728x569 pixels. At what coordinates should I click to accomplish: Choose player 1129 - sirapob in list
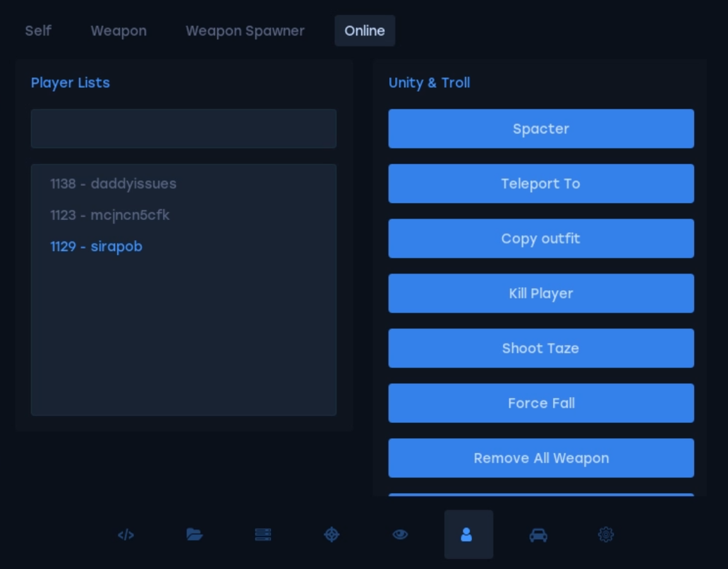96,247
